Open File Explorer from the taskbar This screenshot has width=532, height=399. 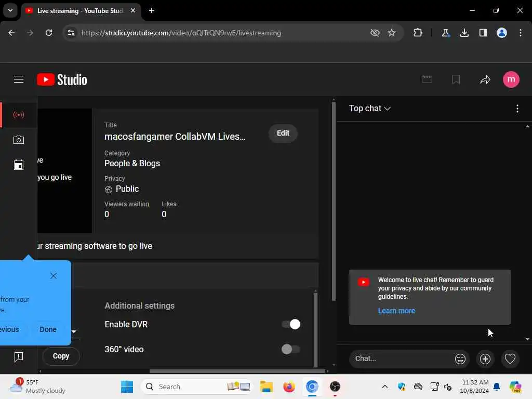pos(267,387)
